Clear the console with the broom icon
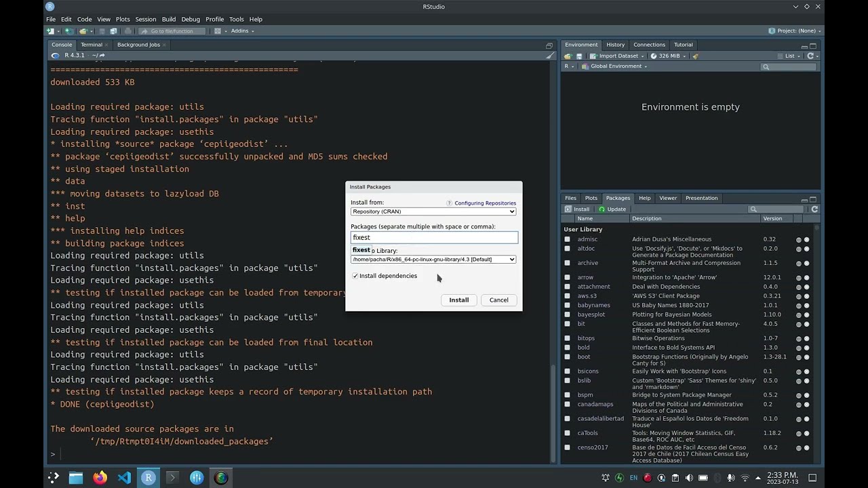 pos(549,56)
